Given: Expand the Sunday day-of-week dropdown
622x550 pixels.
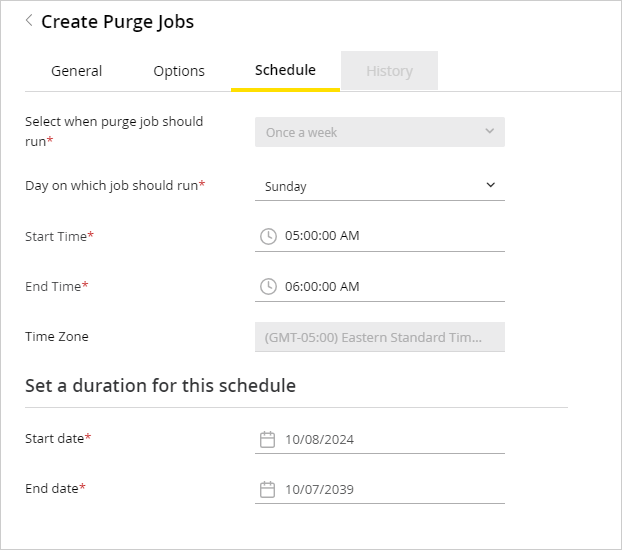Looking at the screenshot, I should coord(380,186).
